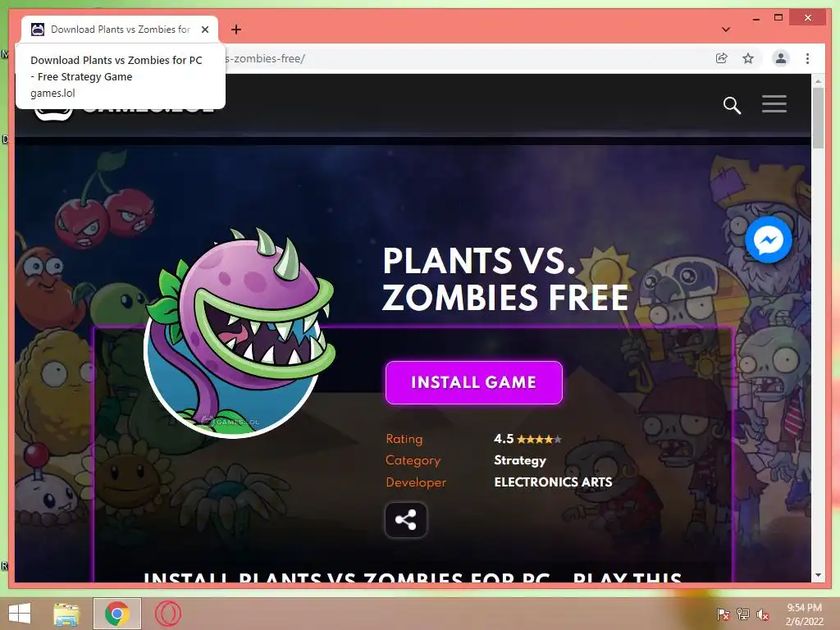Open a new tab with plus button
The image size is (840, 630).
coord(236,30)
